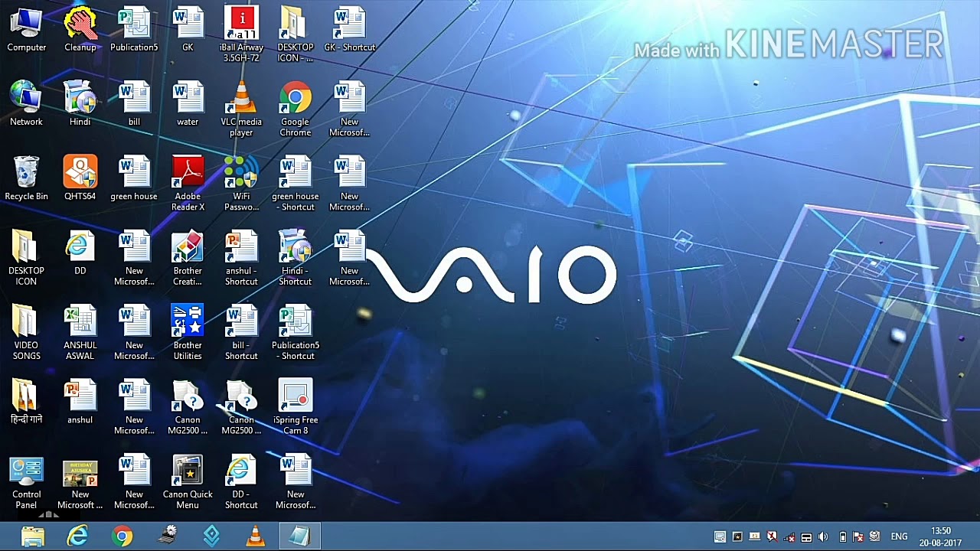Image resolution: width=980 pixels, height=551 pixels.
Task: Click the ENG language indicator
Action: pos(899,537)
